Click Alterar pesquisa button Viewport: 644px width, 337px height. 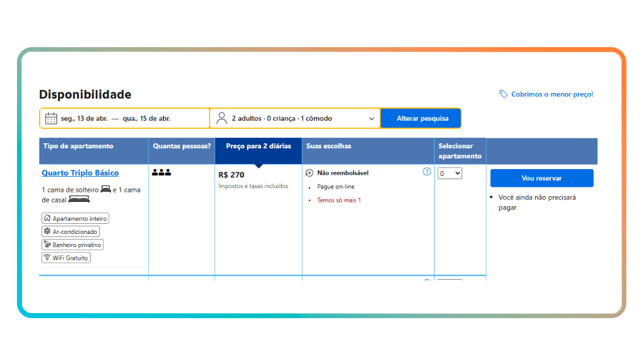coord(422,118)
